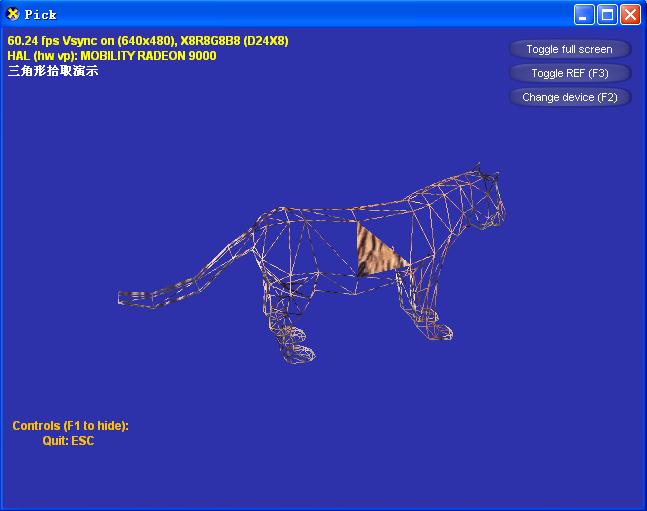
Task: Click the Chinese caption text 三角形拾取演示
Action: pyautogui.click(x=53, y=71)
